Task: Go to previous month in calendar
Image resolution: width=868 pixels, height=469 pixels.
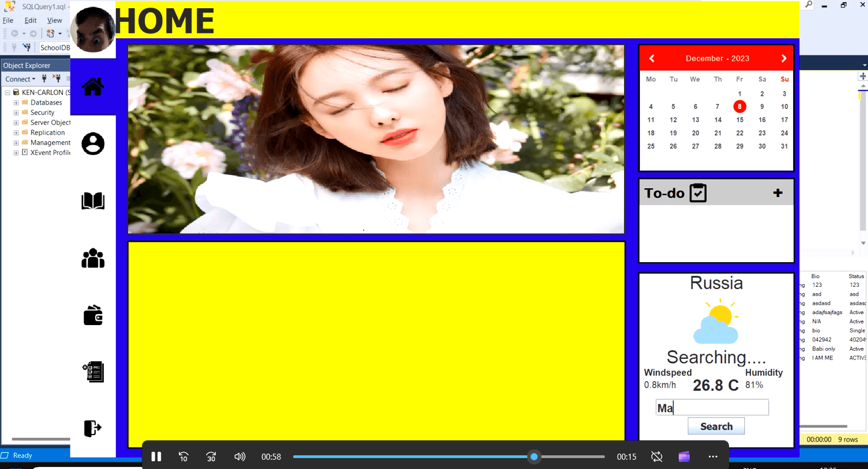Action: [x=651, y=58]
